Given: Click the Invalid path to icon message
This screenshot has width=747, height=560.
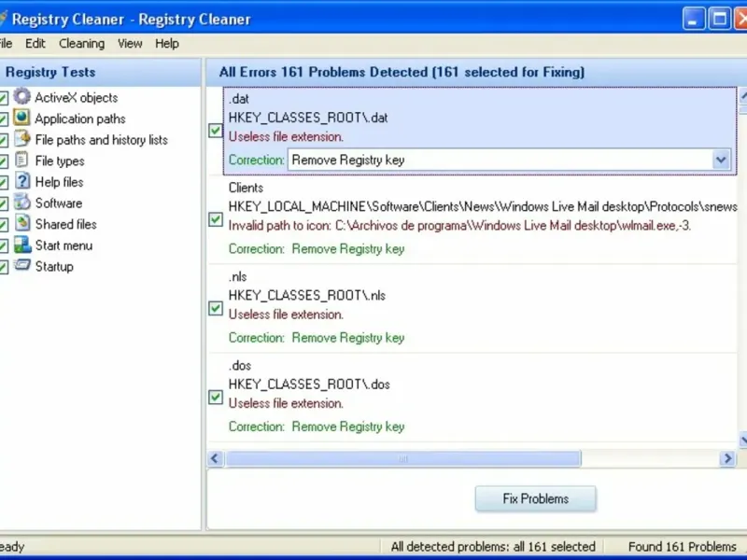Looking at the screenshot, I should (459, 225).
